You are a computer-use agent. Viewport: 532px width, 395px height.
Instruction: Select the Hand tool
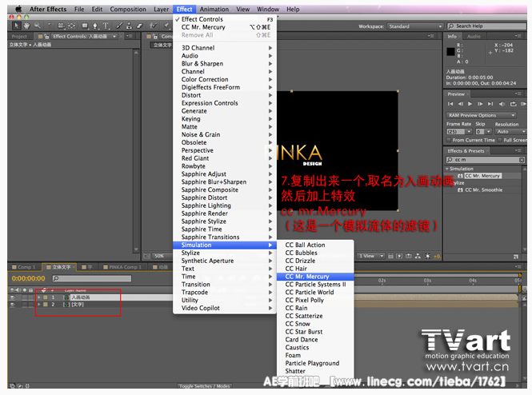pyautogui.click(x=26, y=26)
